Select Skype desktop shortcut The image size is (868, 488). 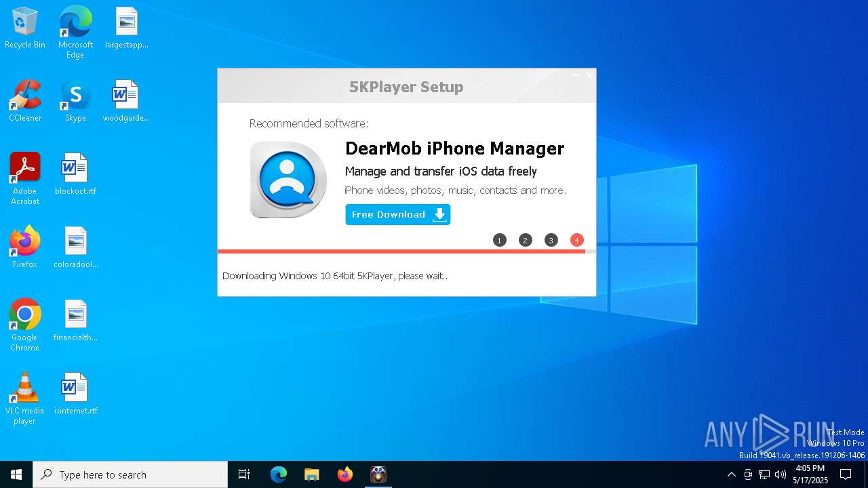(75, 102)
